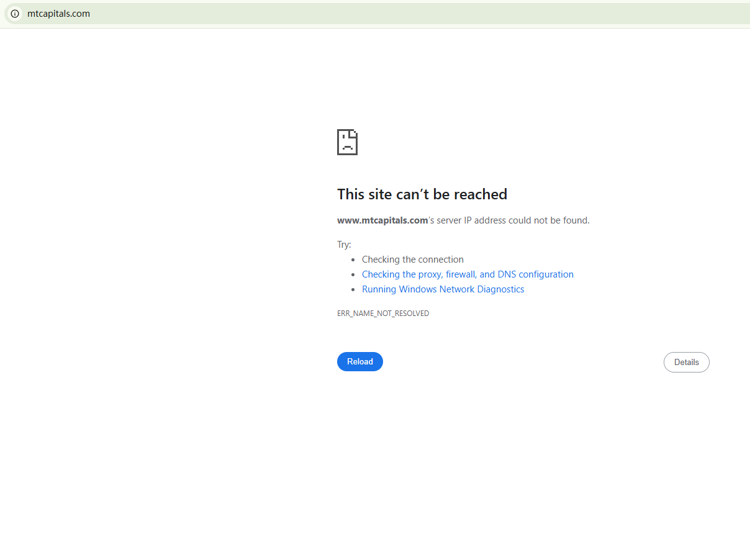Click the 'This site can't be reached' heading
750x560 pixels.
pos(422,194)
